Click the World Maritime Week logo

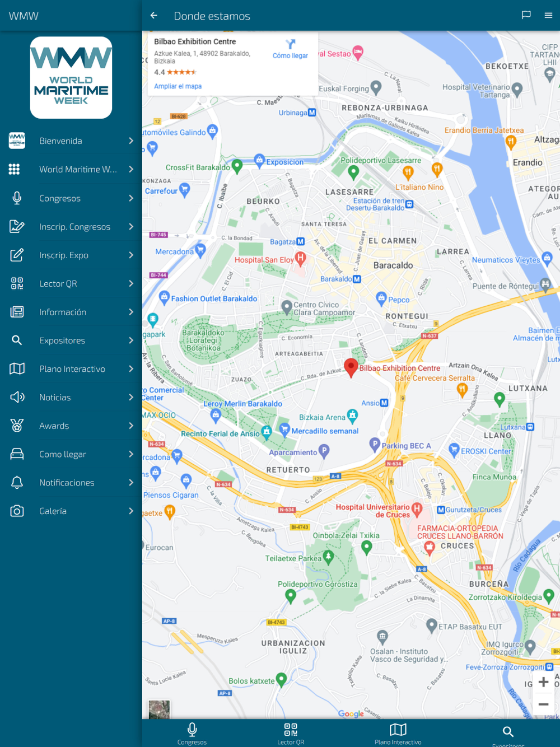click(x=71, y=77)
